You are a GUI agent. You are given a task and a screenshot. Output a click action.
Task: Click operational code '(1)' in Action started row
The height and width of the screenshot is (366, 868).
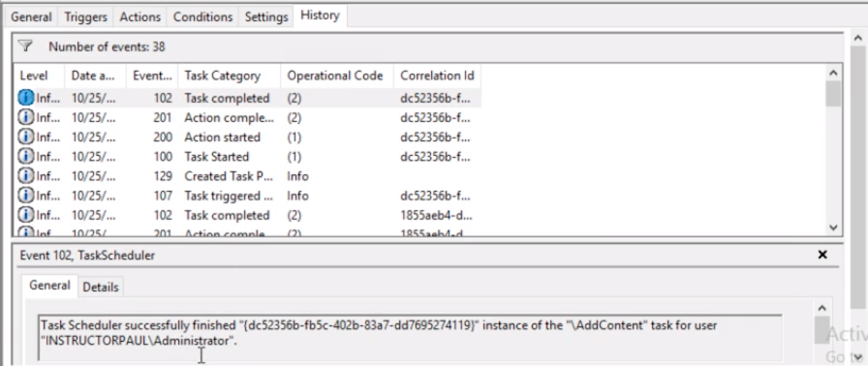pos(294,137)
